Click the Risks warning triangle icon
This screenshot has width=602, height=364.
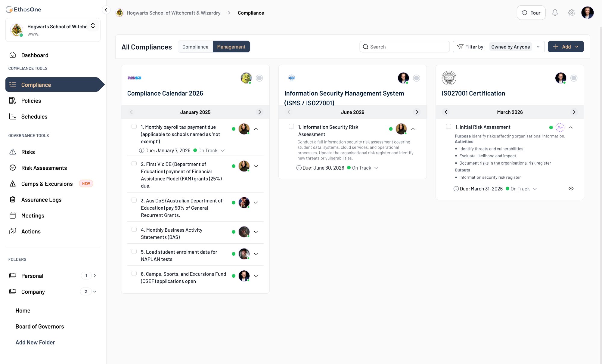(x=13, y=152)
